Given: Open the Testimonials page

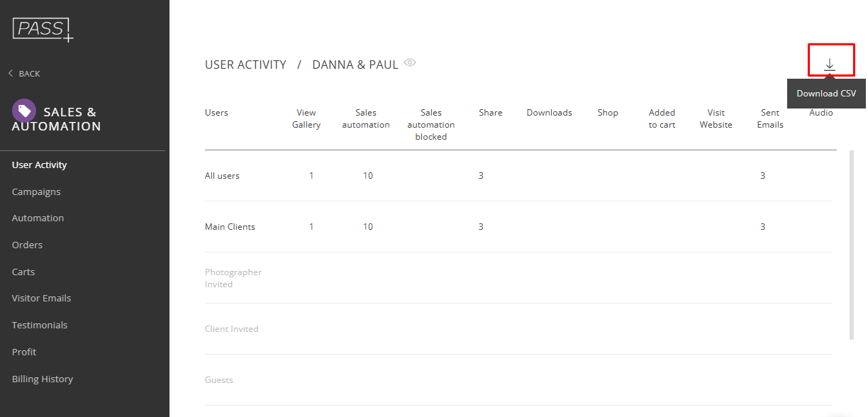Looking at the screenshot, I should click(40, 325).
